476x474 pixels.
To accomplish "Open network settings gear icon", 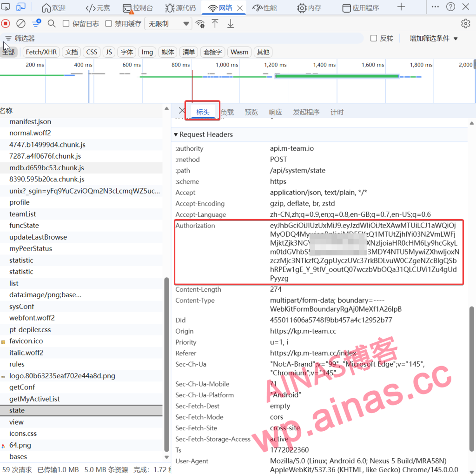I will (465, 23).
